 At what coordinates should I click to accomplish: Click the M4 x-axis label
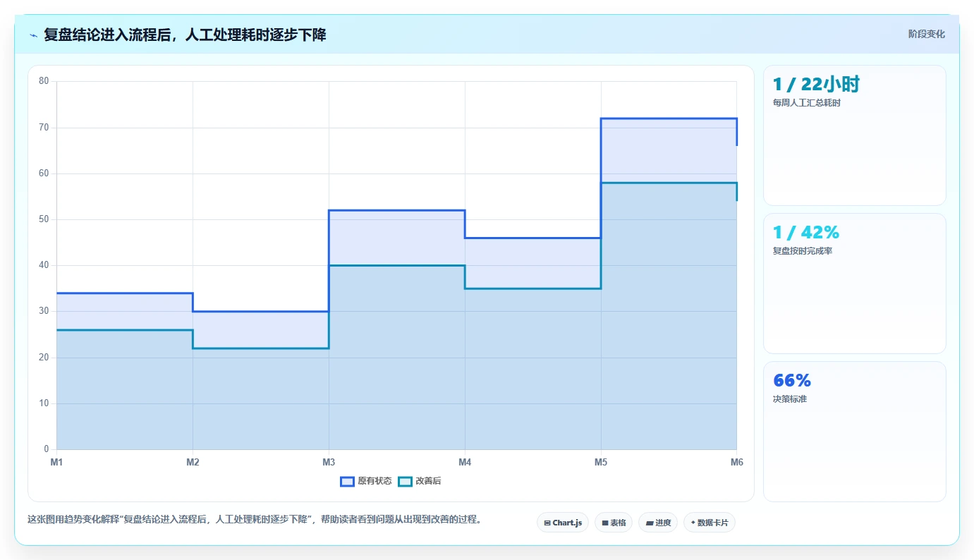click(465, 462)
